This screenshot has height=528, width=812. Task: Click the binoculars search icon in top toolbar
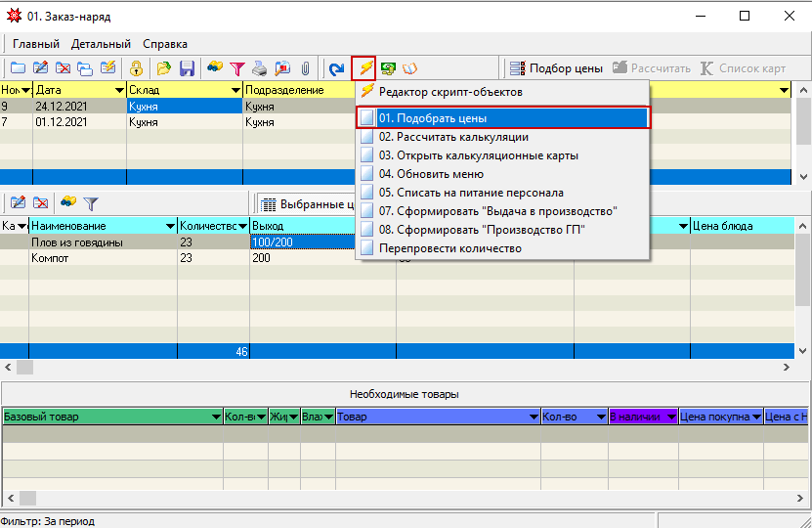point(215,68)
